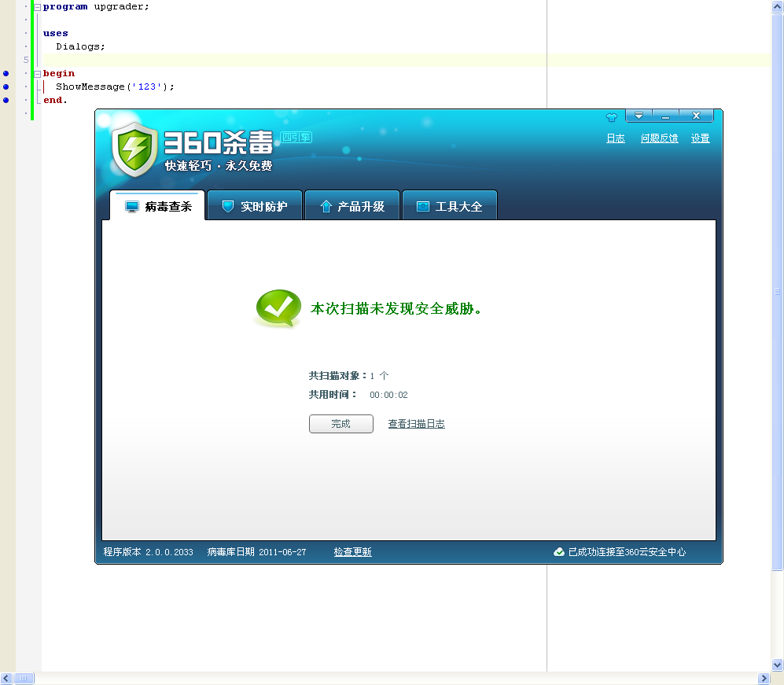Click the 已成功连接至360云安全中心 status text
Viewport: 784px width, 685px height.
(x=627, y=552)
